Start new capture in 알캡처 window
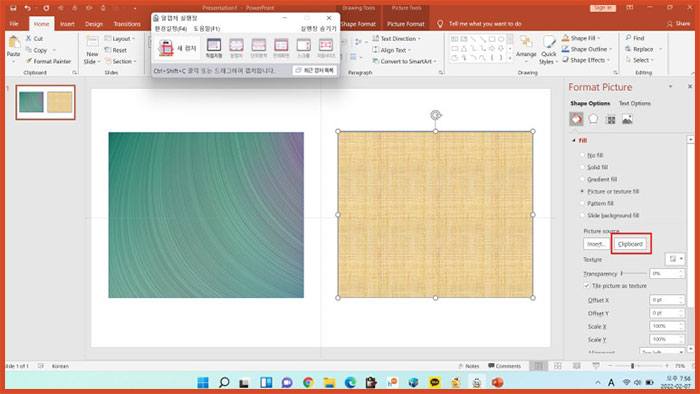 (x=177, y=48)
